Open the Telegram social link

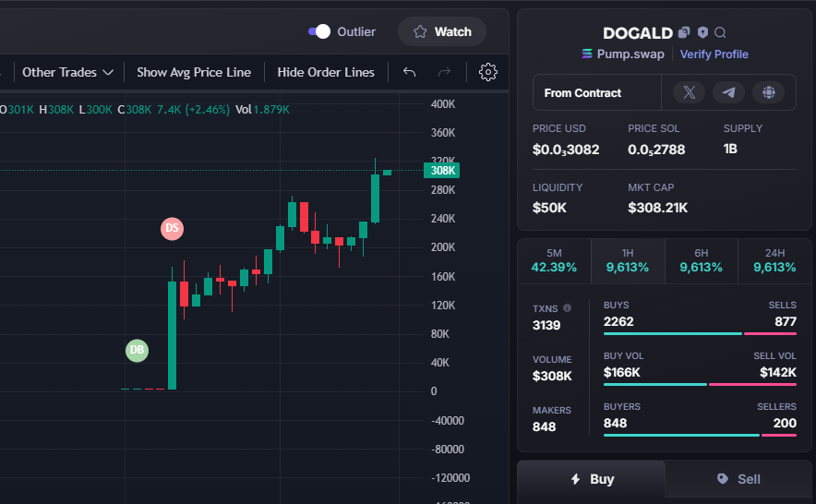pyautogui.click(x=728, y=92)
